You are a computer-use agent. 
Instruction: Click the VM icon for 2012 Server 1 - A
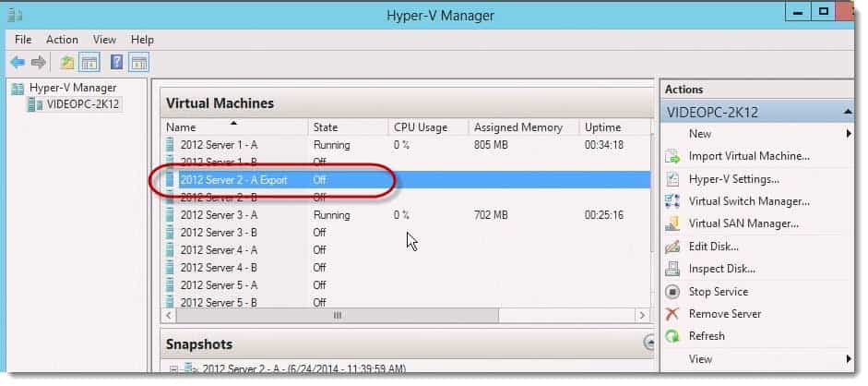point(170,145)
